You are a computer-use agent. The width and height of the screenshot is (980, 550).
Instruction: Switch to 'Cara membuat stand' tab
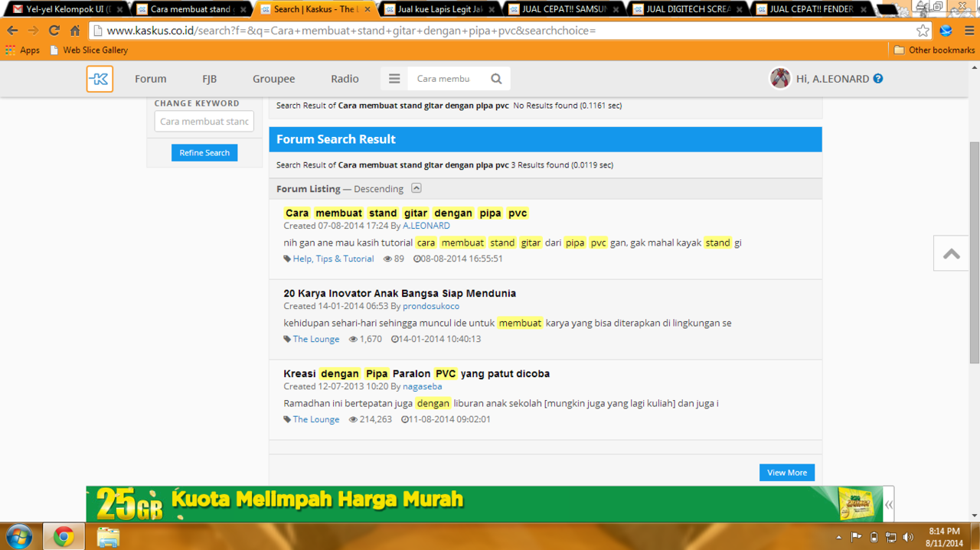tap(190, 9)
